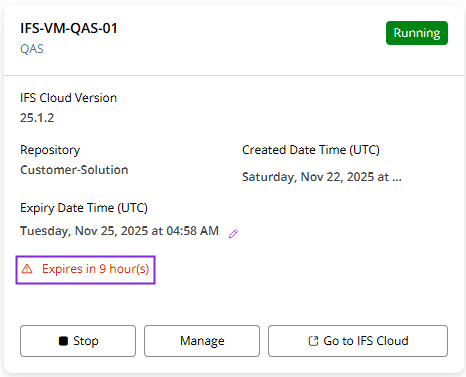This screenshot has height=377, width=466.
Task: Click the Repository field label
Action: tap(50, 150)
